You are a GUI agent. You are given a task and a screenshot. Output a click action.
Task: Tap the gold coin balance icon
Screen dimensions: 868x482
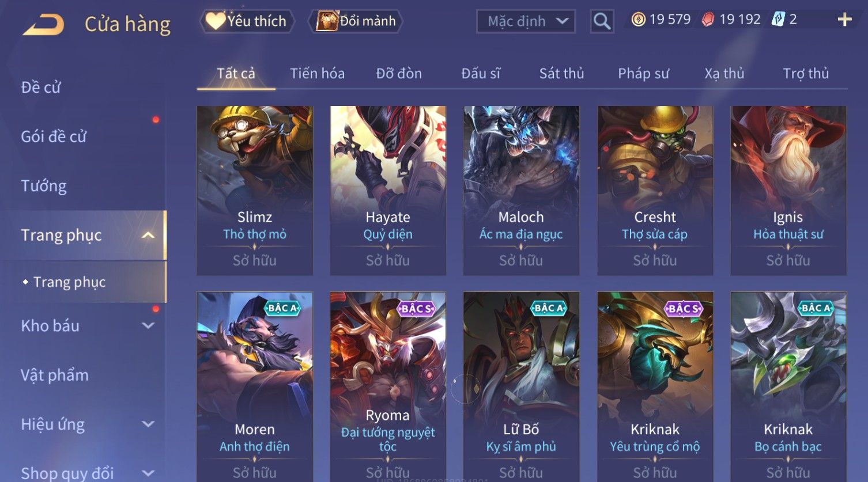click(x=638, y=20)
